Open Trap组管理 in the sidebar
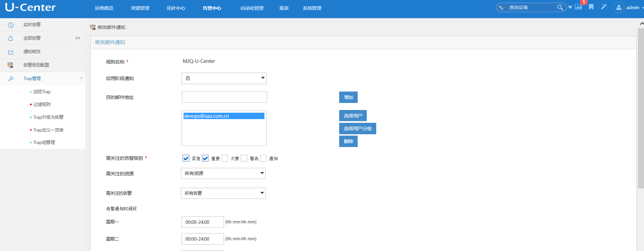Screen dimensions: 644x251 click(x=44, y=142)
